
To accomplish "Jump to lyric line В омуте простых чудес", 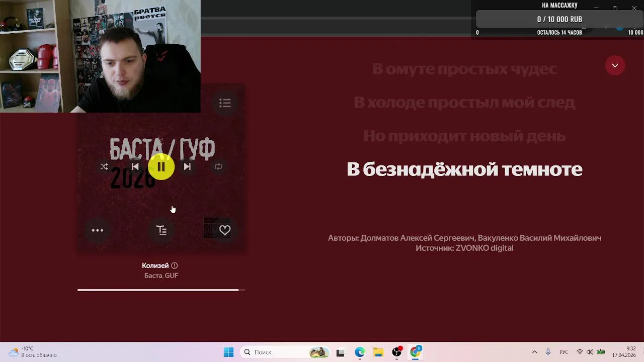I will coord(464,69).
